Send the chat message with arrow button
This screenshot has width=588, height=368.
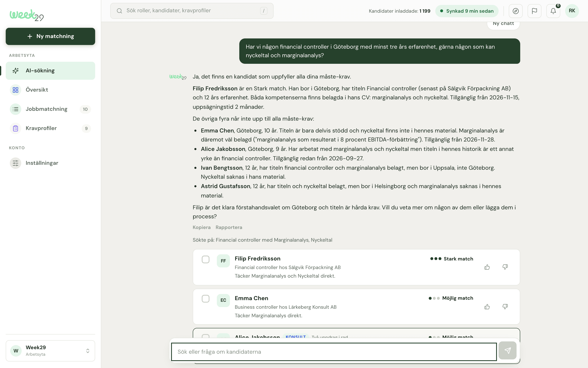(x=507, y=350)
